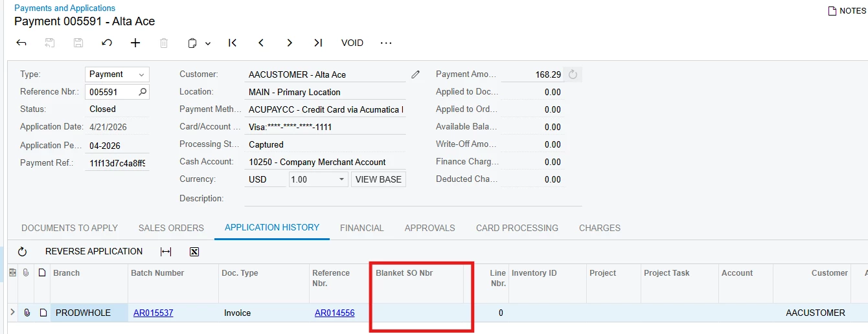This screenshot has height=334, width=868.
Task: Click the Inventory ID column header
Action: click(x=547, y=284)
